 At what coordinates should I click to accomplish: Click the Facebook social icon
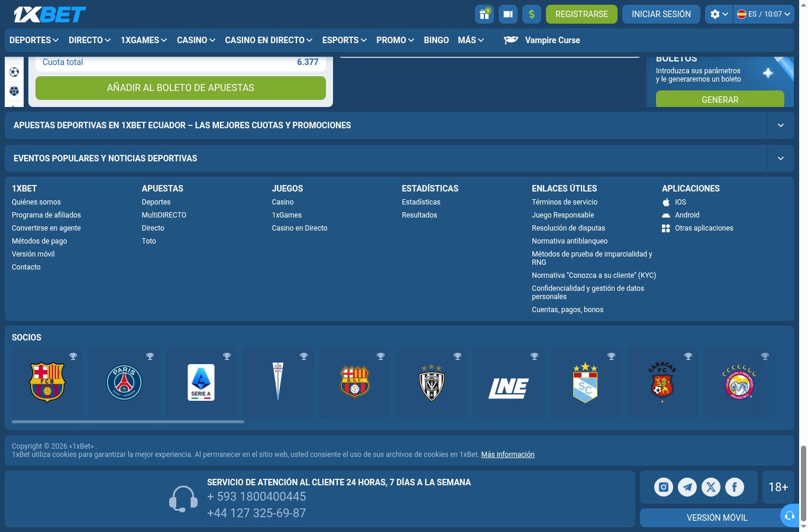(x=735, y=487)
